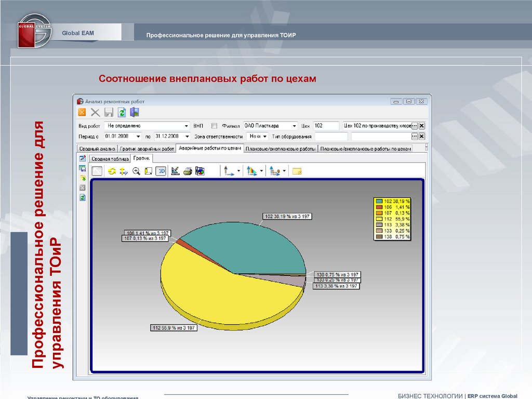Image resolution: width=532 pixels, height=399 pixels.
Task: Click the axis icon with blue arrow
Action: tap(229, 170)
